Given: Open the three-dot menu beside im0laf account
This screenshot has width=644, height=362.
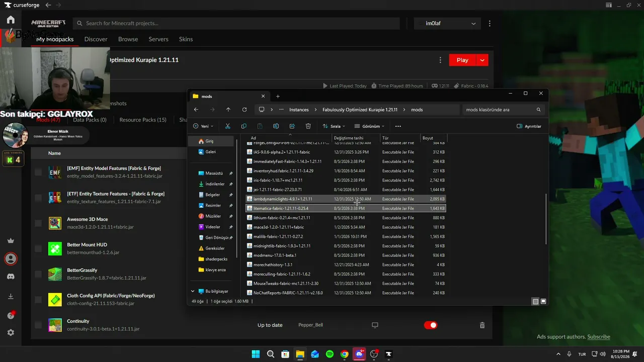Looking at the screenshot, I should point(490,24).
